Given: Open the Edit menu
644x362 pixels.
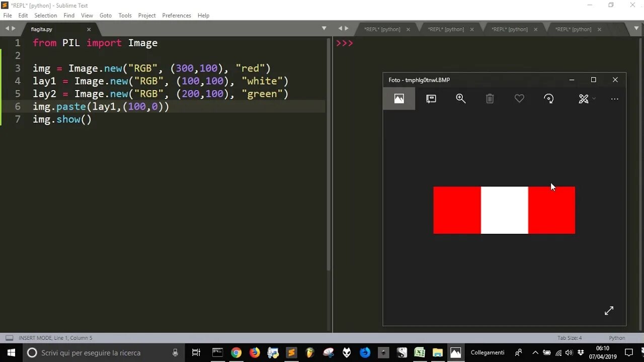Looking at the screenshot, I should (x=23, y=16).
